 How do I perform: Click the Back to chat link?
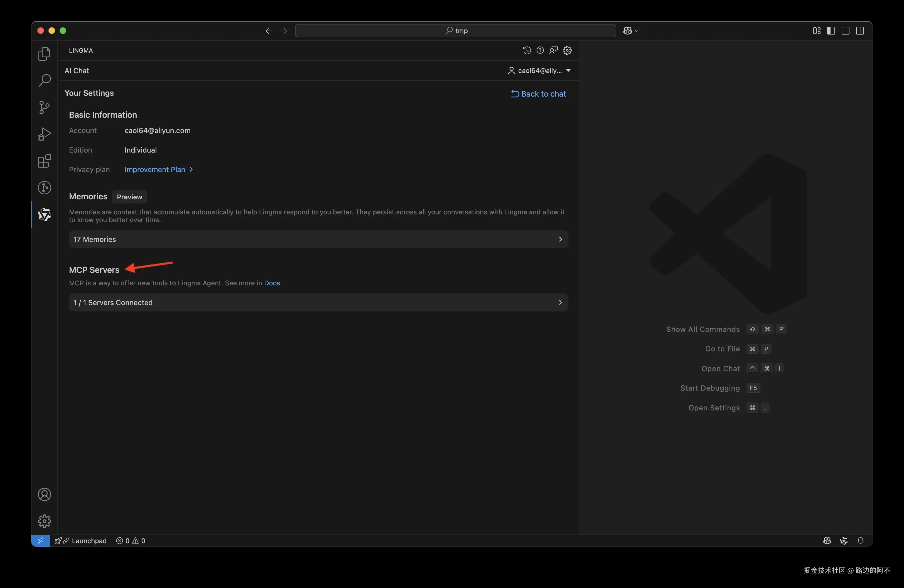click(x=538, y=94)
